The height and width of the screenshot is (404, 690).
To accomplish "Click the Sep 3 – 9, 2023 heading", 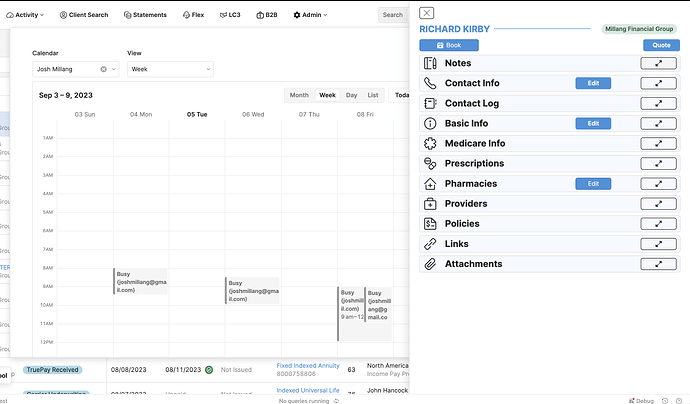I will 66,95.
